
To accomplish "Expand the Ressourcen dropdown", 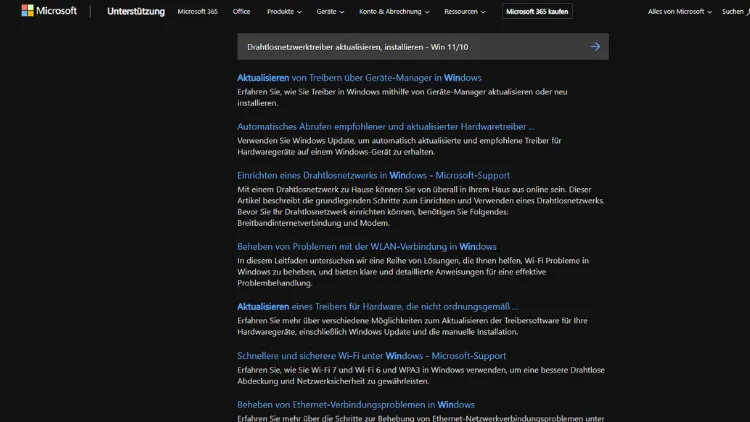I will coord(464,11).
